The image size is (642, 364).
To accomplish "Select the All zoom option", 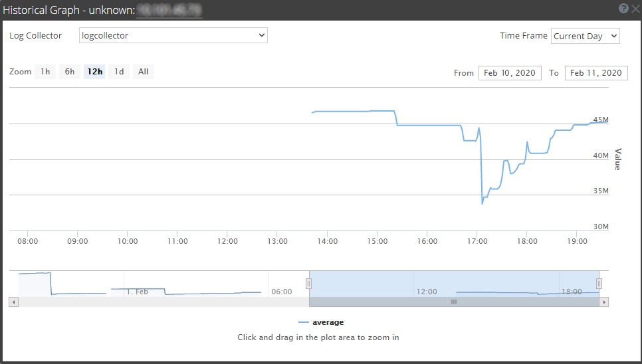I will pyautogui.click(x=144, y=72).
